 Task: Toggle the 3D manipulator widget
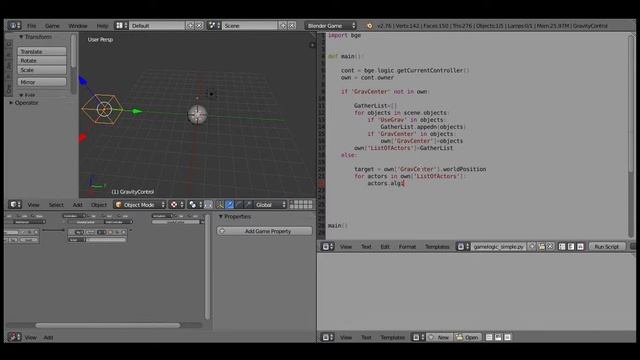[220, 204]
